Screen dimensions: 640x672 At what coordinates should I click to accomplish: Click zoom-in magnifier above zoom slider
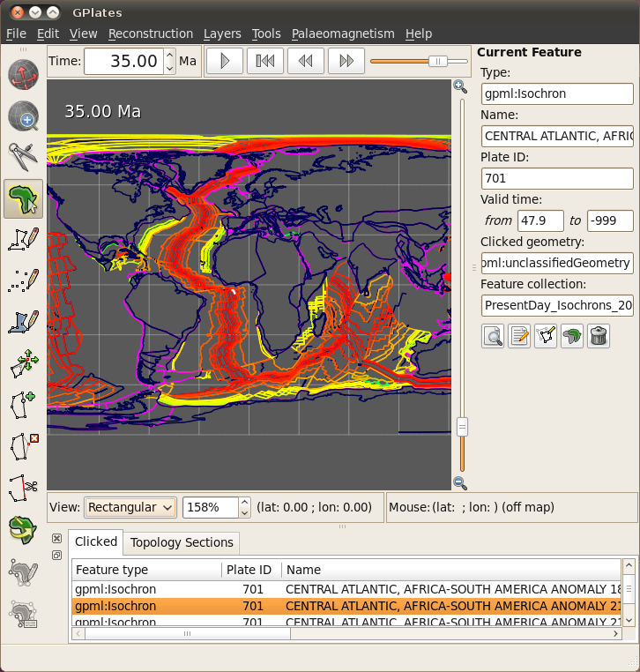click(460, 86)
